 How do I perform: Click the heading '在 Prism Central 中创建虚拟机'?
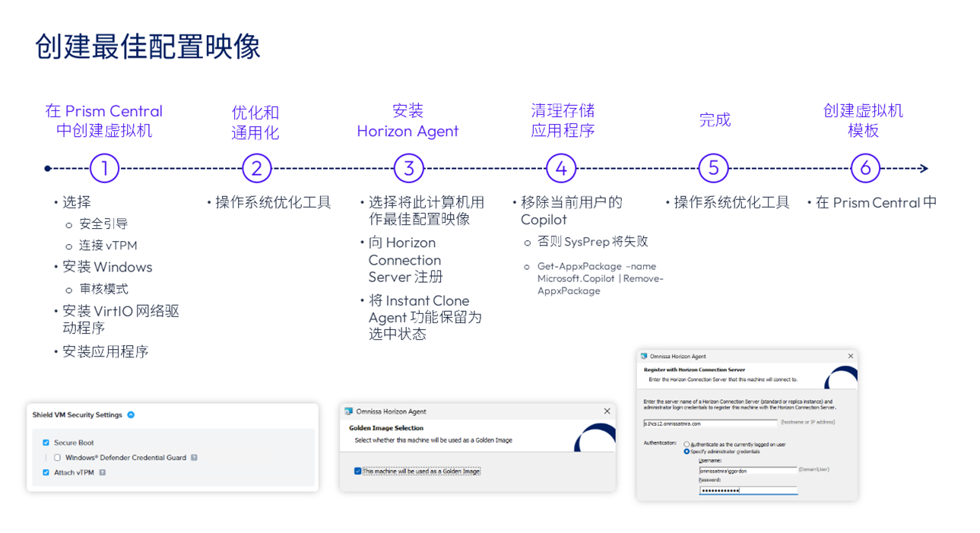[x=104, y=121]
